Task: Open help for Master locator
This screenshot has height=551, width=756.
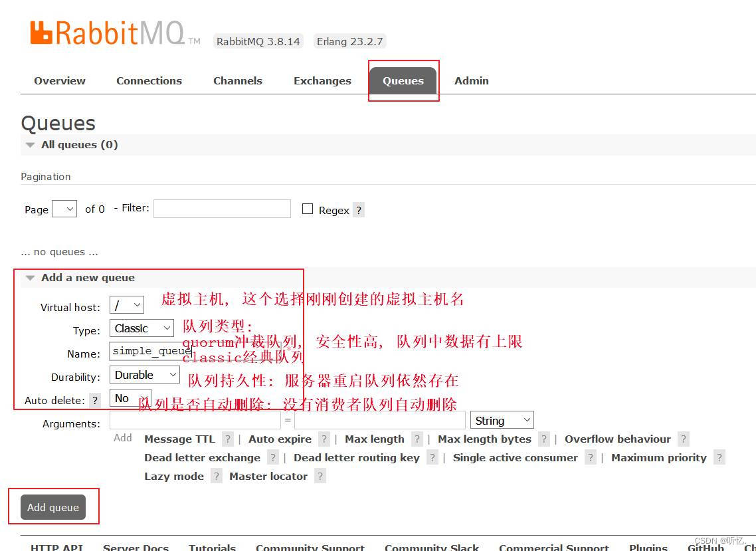Action: tap(320, 476)
